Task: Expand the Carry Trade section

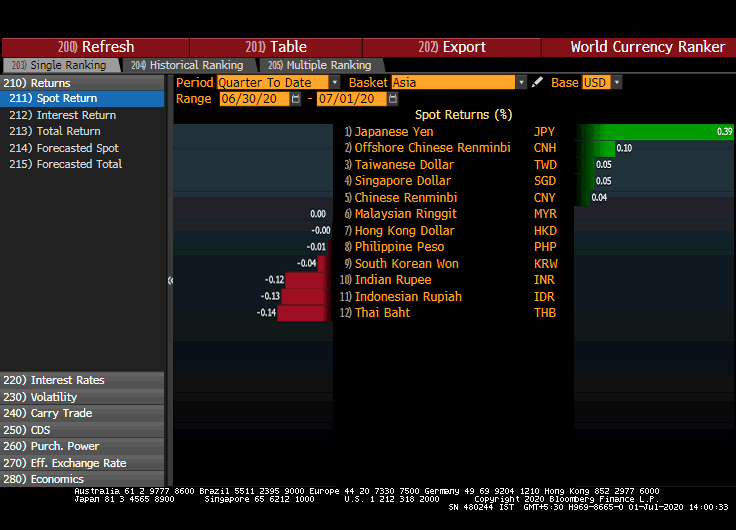Action: [61, 413]
